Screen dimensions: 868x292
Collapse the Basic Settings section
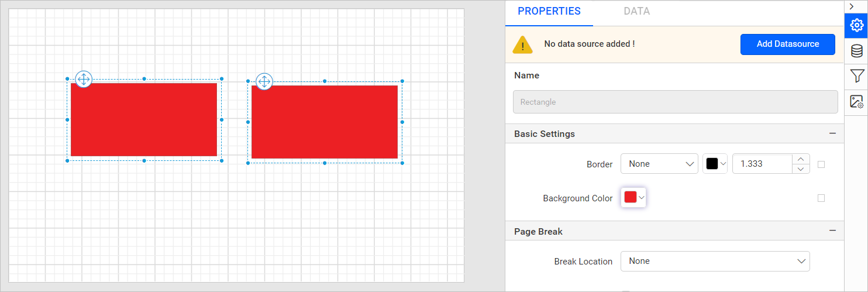(832, 133)
